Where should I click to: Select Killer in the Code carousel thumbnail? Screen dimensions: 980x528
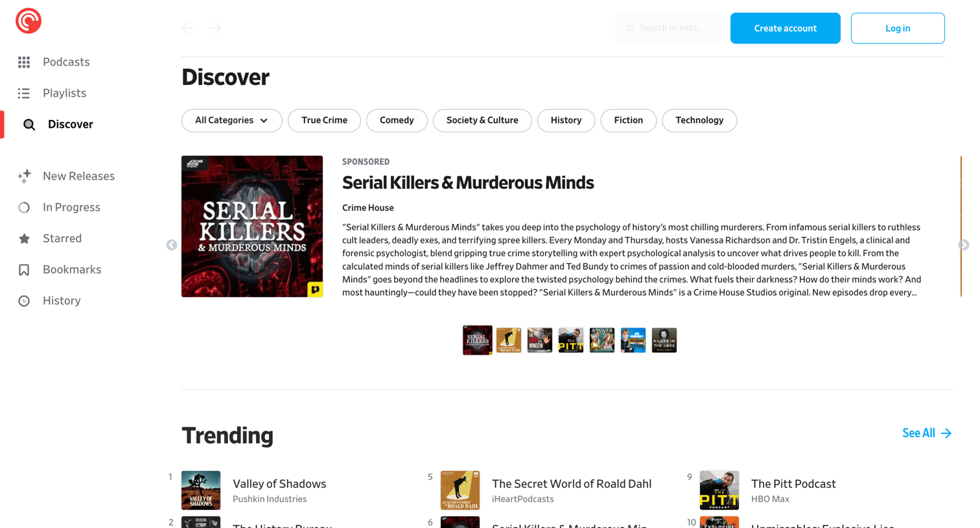[x=664, y=340]
